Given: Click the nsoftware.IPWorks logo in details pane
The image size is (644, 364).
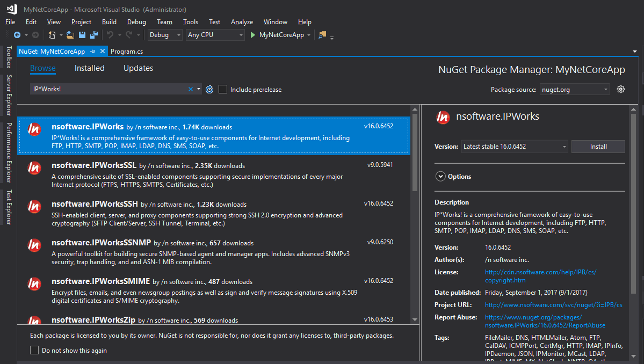Looking at the screenshot, I should (443, 118).
